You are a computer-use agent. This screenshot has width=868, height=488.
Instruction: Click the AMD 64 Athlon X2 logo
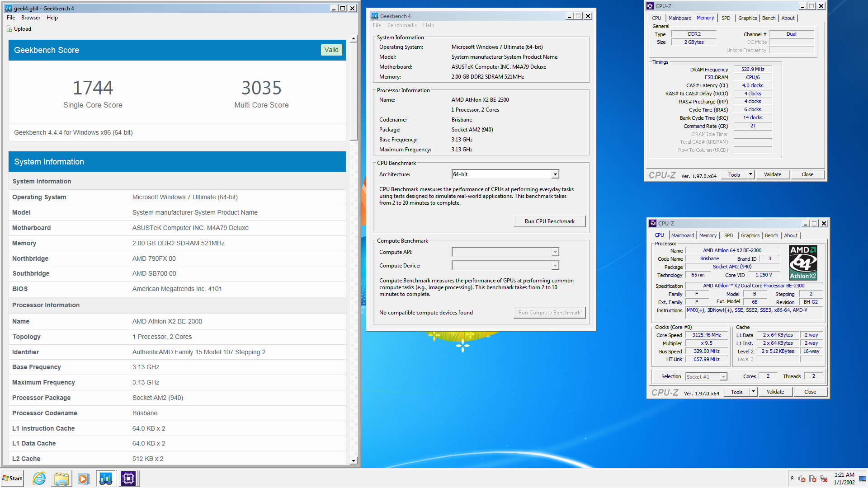click(803, 263)
